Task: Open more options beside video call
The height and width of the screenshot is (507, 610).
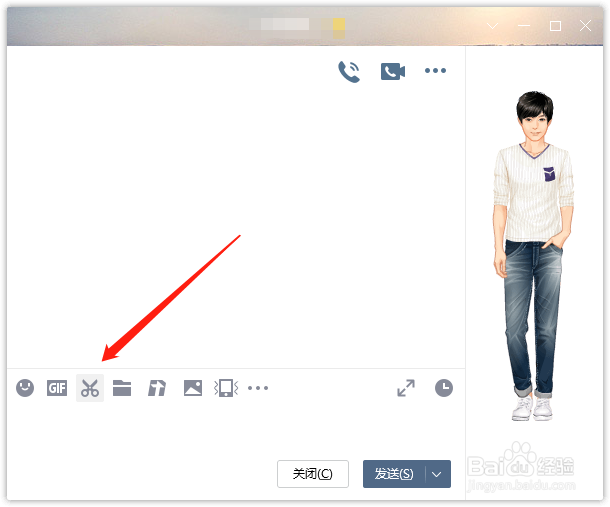Action: tap(435, 70)
